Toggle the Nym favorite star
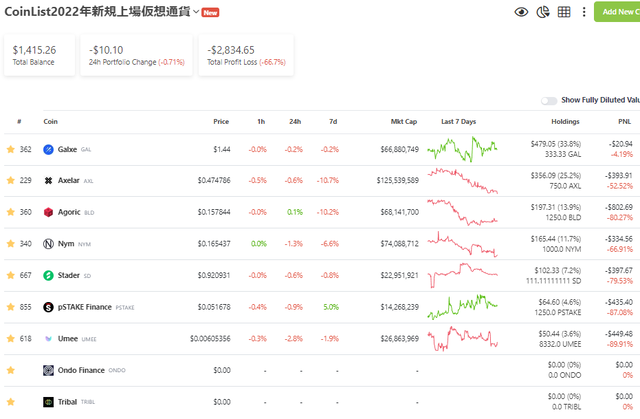The height and width of the screenshot is (419, 640). click(11, 244)
